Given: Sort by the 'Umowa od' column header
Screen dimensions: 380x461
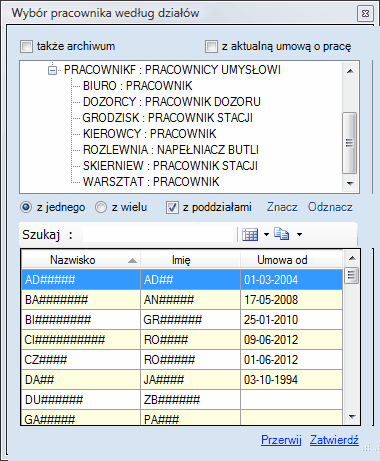Looking at the screenshot, I should point(292,260).
